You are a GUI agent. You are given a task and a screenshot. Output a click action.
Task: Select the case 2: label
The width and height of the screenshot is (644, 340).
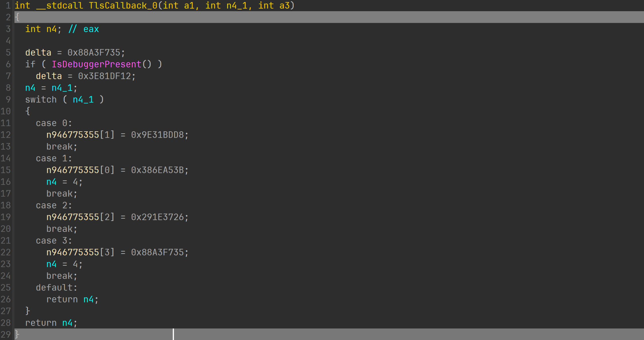click(x=54, y=205)
